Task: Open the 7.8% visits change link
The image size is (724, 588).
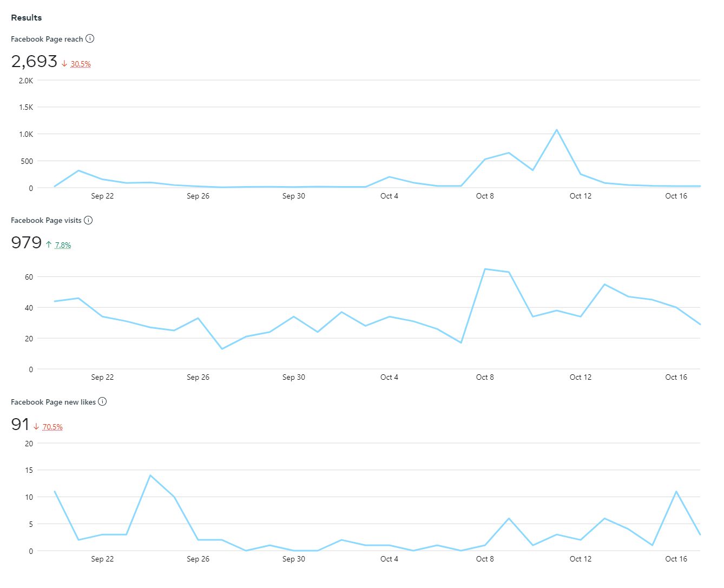Action: coord(63,245)
